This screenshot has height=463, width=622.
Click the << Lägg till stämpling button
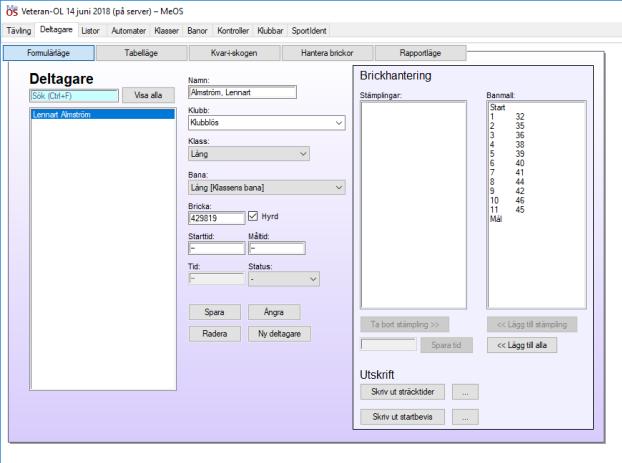pos(532,324)
